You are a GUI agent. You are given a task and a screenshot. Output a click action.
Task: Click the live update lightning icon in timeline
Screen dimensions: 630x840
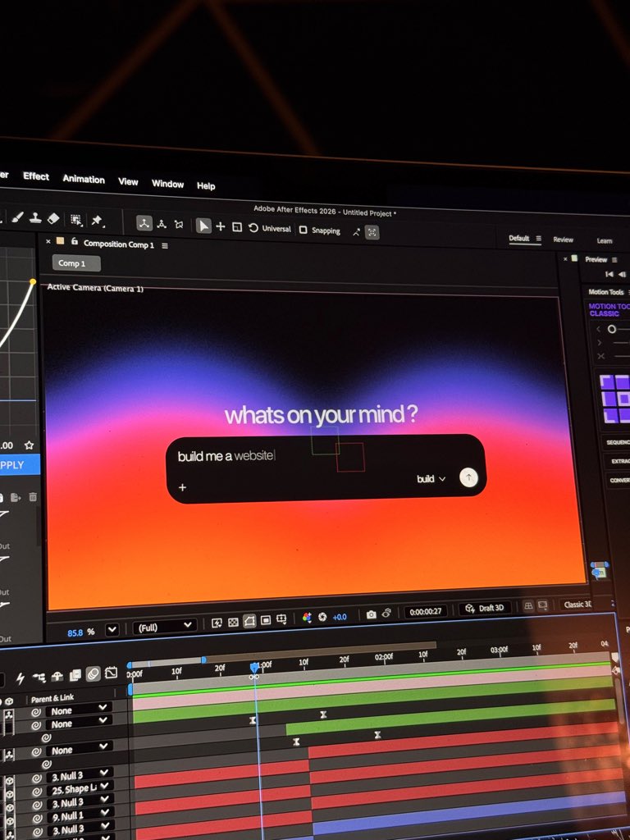pyautogui.click(x=20, y=678)
